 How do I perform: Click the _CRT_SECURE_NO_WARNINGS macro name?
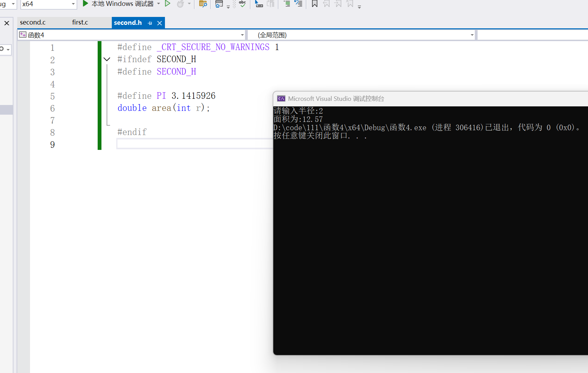(x=213, y=47)
